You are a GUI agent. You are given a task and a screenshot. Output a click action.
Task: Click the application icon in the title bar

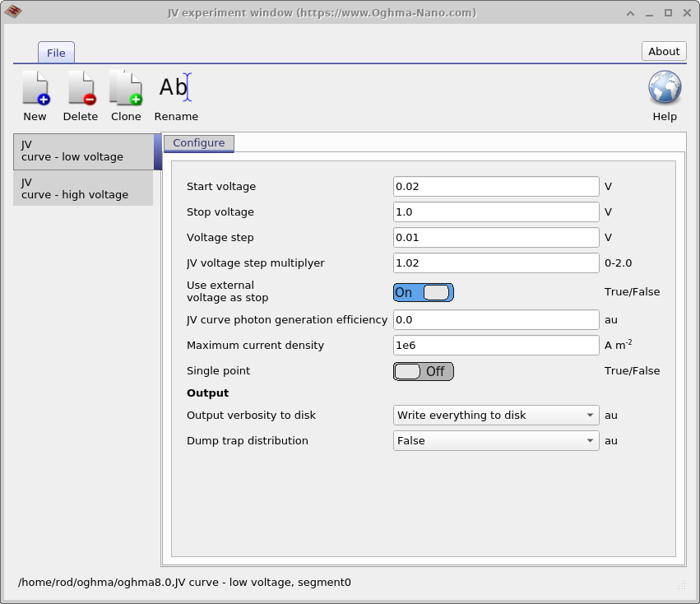point(12,12)
